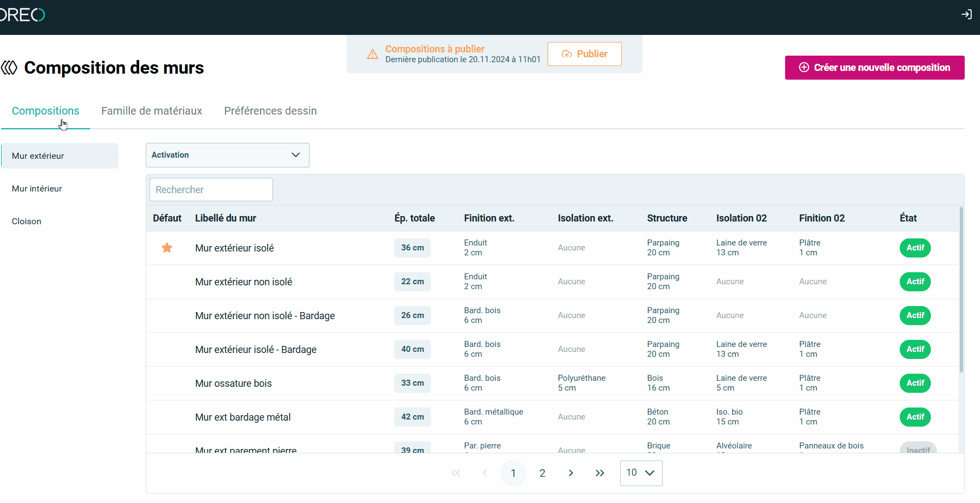This screenshot has width=980, height=503.
Task: Click the orange warning triangle icon
Action: 372,54
